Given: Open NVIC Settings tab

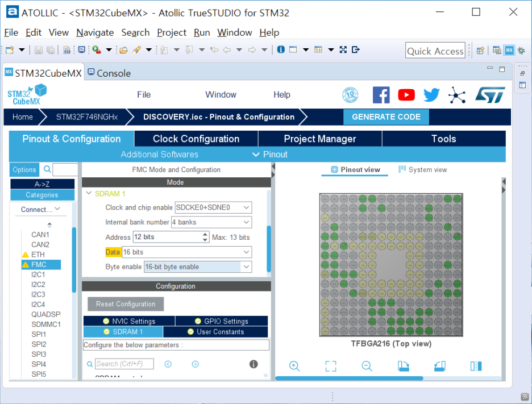Looking at the screenshot, I should tap(129, 321).
